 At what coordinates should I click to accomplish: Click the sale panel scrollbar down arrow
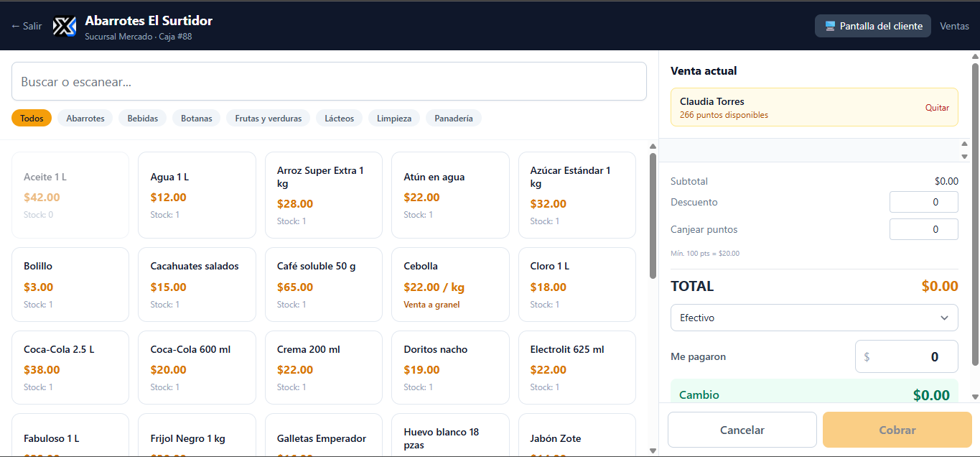[x=975, y=397]
